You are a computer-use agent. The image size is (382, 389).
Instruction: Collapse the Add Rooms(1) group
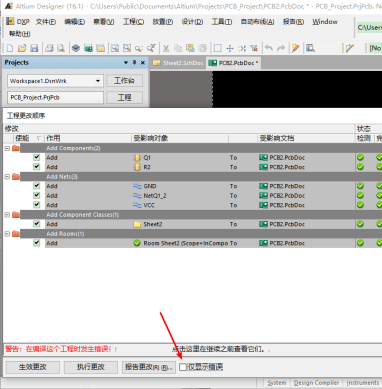tap(7, 234)
